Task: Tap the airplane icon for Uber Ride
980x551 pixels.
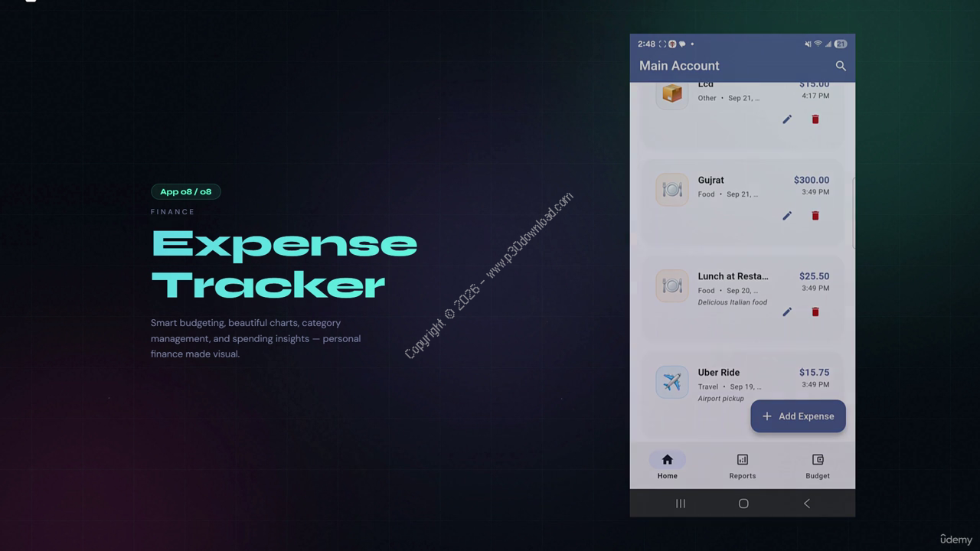Action: pos(672,382)
